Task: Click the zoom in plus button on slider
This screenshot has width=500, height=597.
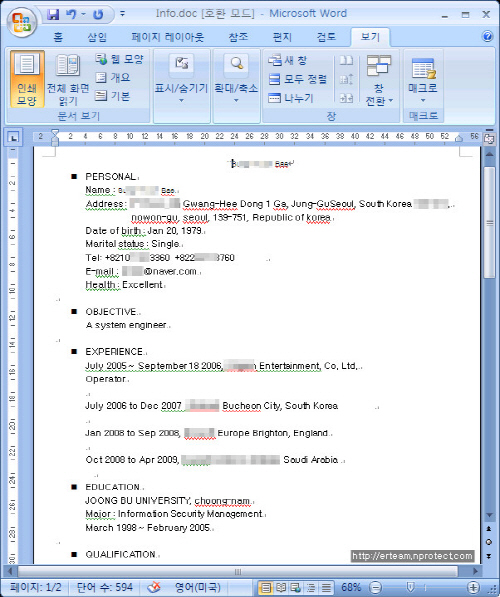Action: tap(473, 587)
